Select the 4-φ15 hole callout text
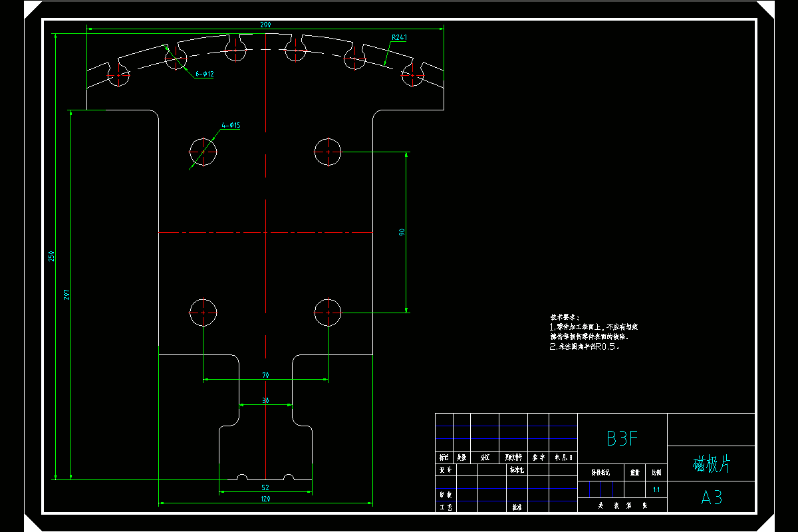Image resolution: width=798 pixels, height=532 pixels. point(231,125)
